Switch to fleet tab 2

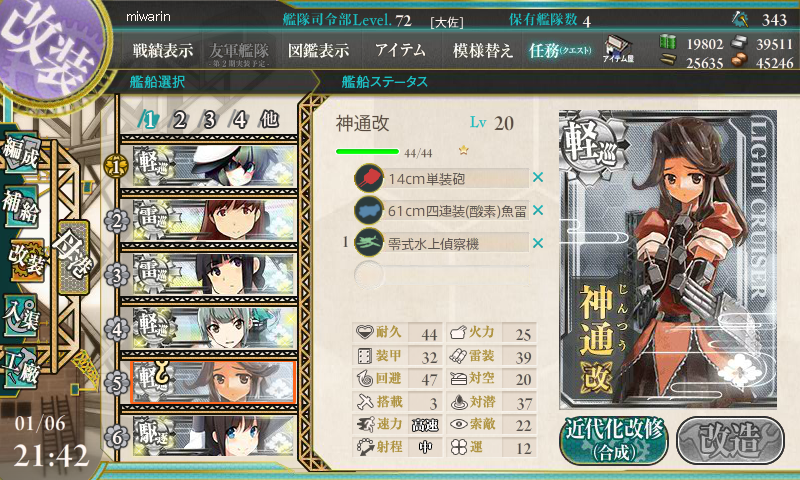[x=180, y=120]
